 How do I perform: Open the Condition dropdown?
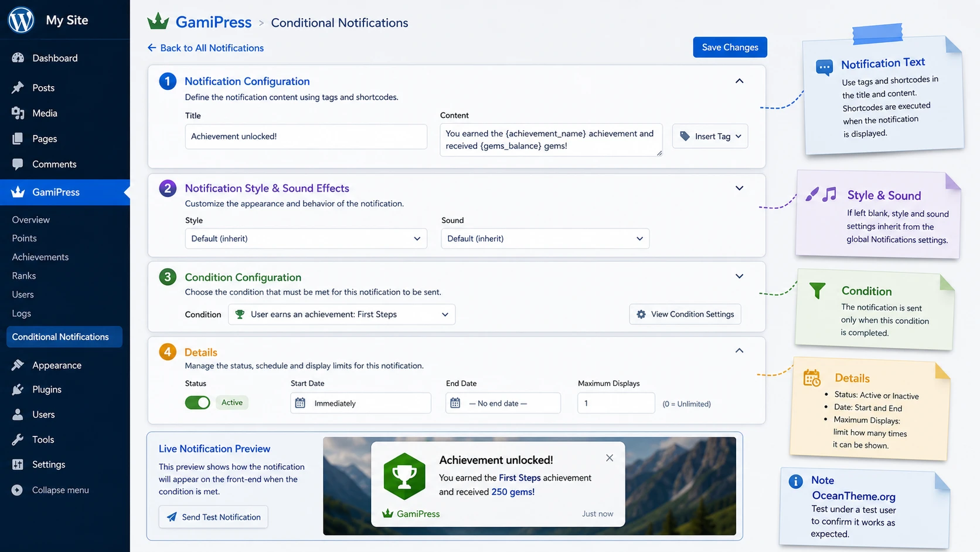[342, 314]
